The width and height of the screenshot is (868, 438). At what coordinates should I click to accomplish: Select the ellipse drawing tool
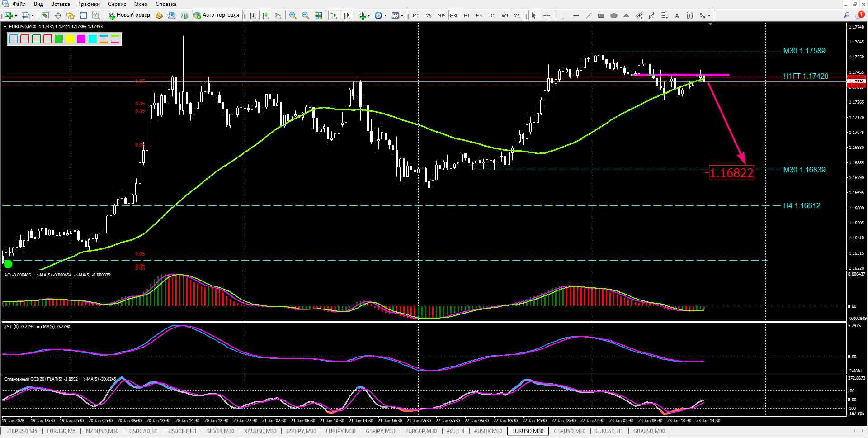tap(613, 15)
